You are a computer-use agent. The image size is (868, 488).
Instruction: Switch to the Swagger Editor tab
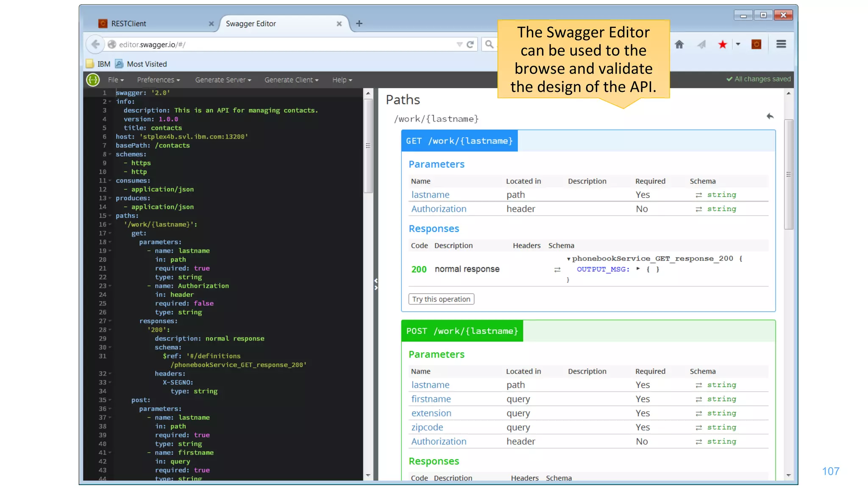coord(282,24)
